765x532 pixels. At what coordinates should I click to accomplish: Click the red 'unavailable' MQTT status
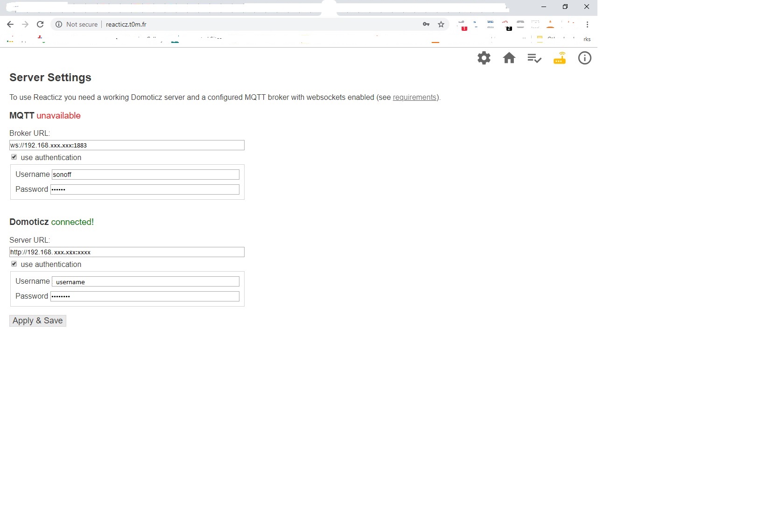click(x=59, y=116)
